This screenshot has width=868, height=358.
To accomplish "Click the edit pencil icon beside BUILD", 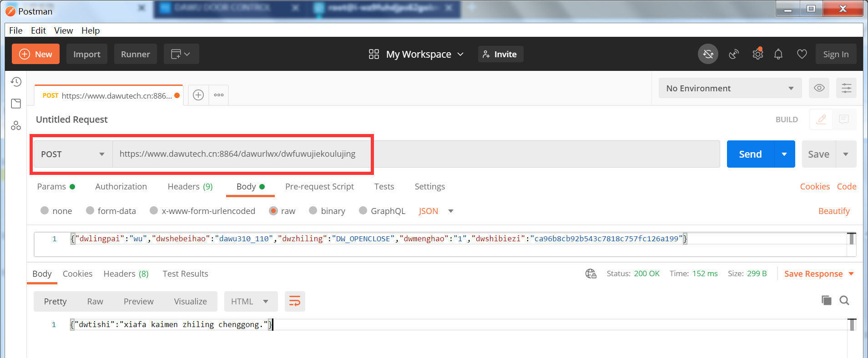I will [x=821, y=119].
